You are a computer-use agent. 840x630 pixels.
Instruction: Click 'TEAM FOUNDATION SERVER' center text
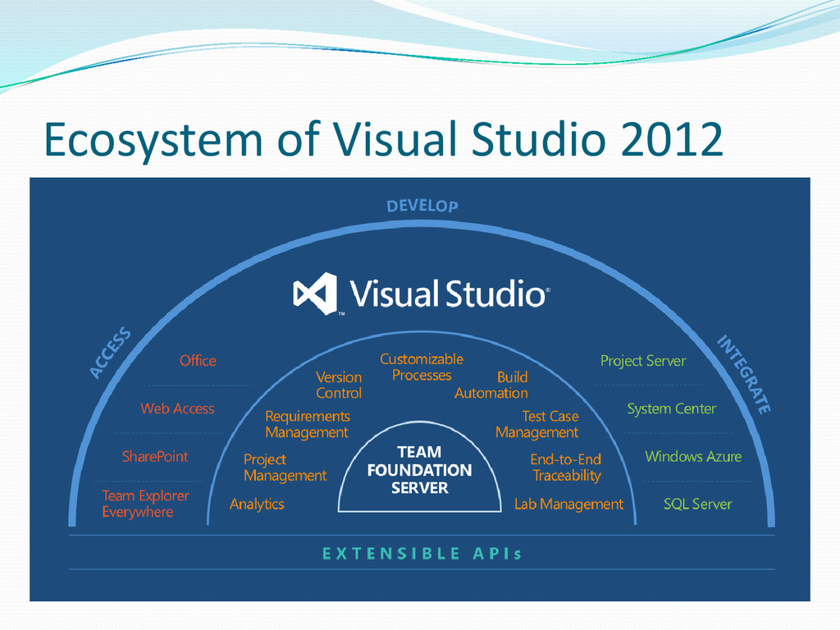419,470
